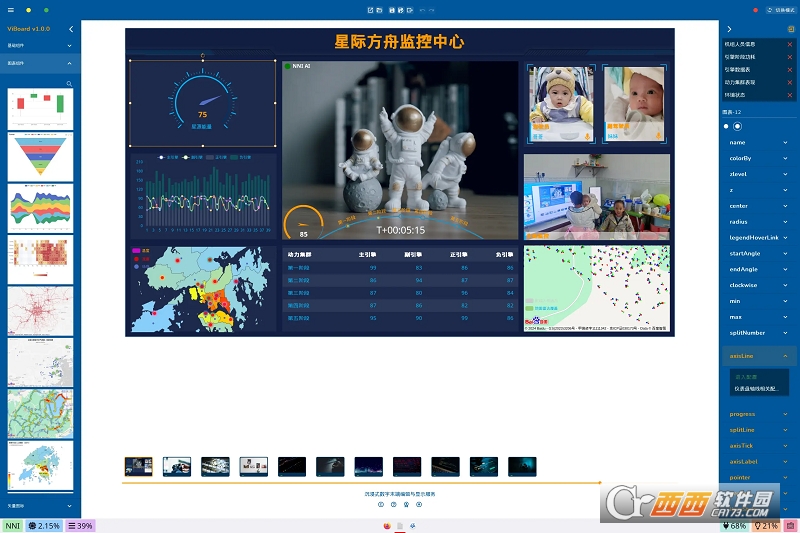
Task: Click the right panel's expand arrow icon
Action: click(729, 29)
